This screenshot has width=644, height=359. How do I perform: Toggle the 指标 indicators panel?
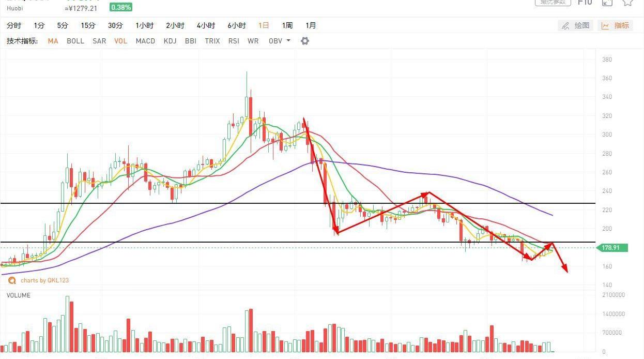coord(615,25)
